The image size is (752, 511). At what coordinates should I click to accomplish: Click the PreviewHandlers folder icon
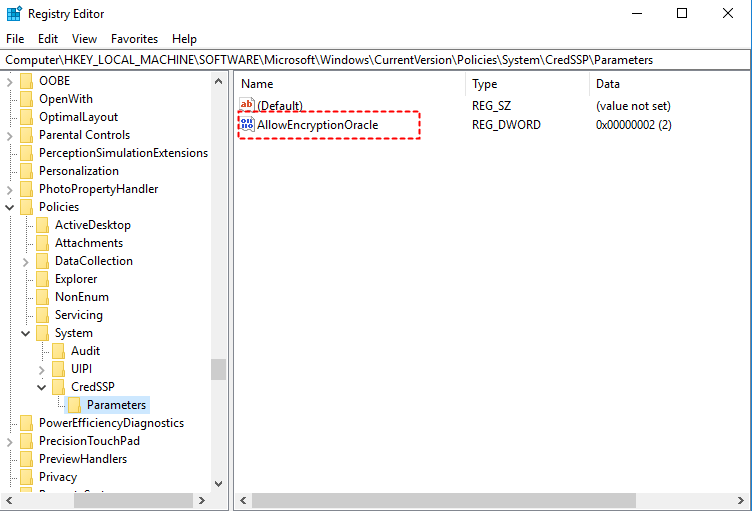tap(27, 459)
